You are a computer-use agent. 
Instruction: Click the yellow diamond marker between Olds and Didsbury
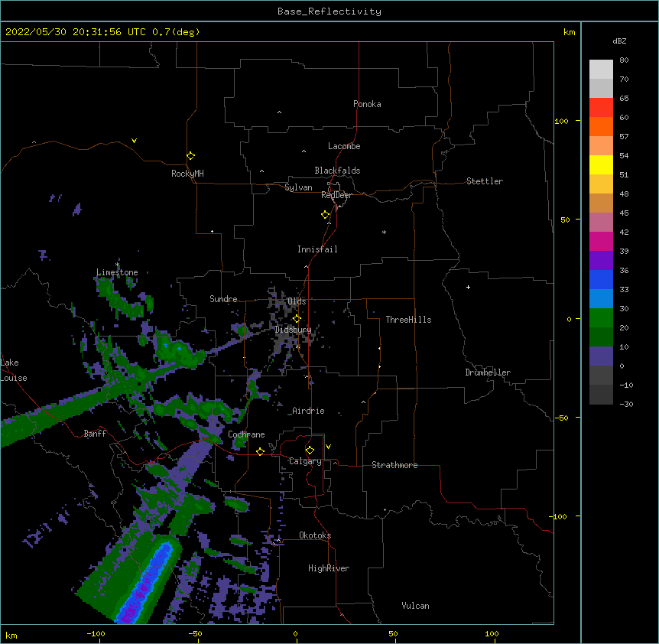(297, 319)
